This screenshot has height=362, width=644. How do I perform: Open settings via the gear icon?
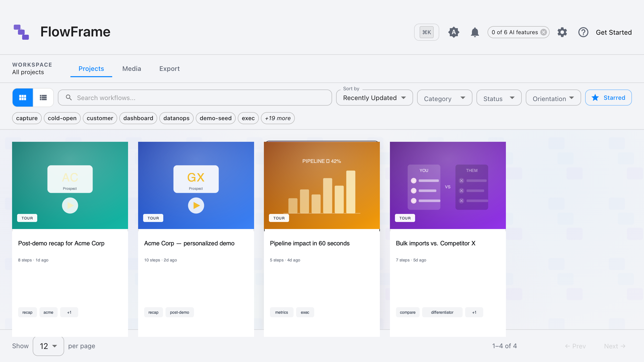[562, 32]
